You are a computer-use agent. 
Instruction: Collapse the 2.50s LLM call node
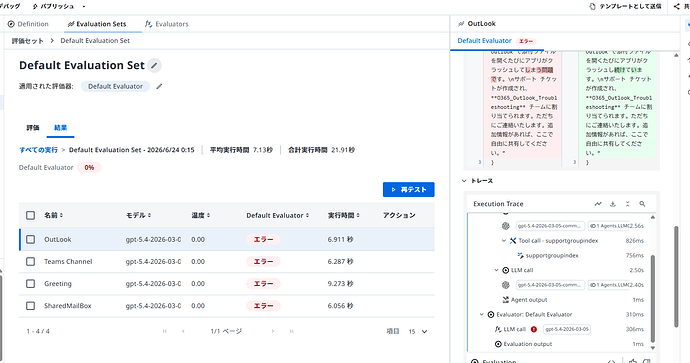click(x=496, y=270)
